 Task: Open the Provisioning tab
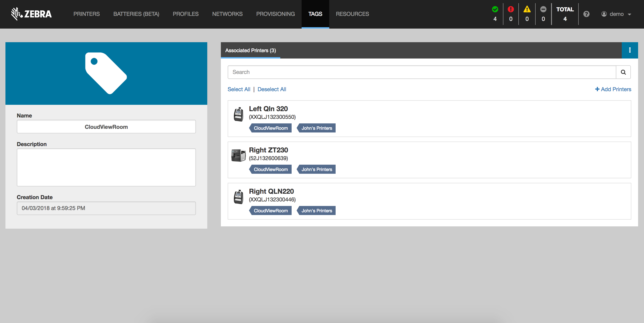pos(275,14)
